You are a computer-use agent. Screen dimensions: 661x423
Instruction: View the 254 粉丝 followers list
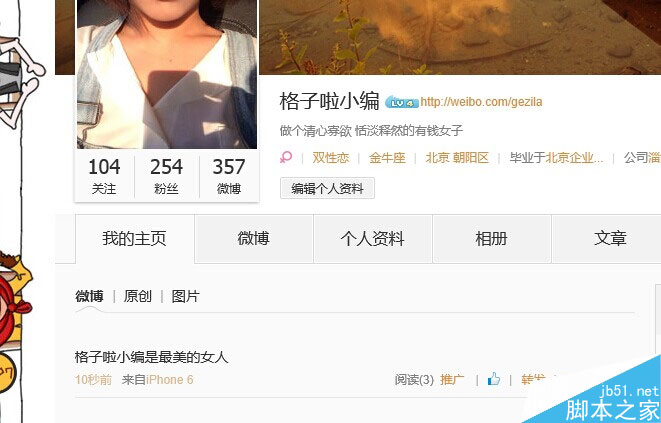pos(167,177)
